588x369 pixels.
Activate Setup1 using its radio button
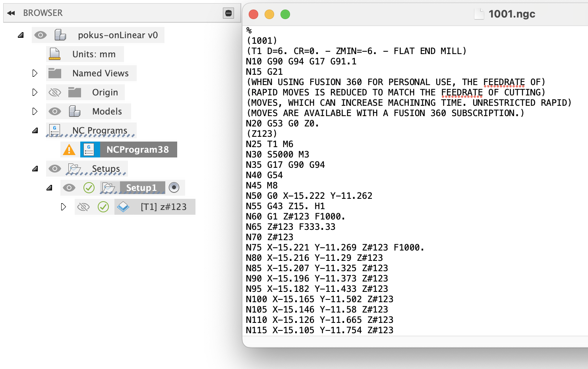pos(174,187)
